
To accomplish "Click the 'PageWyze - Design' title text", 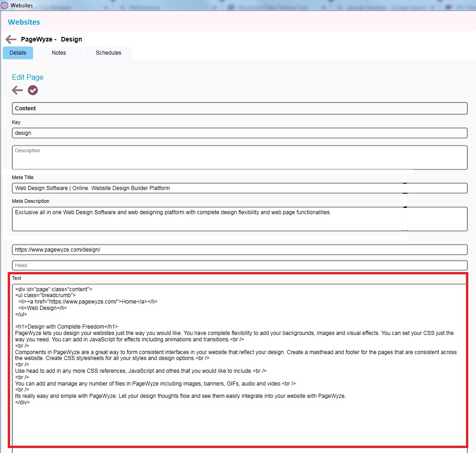I will tap(52, 40).
